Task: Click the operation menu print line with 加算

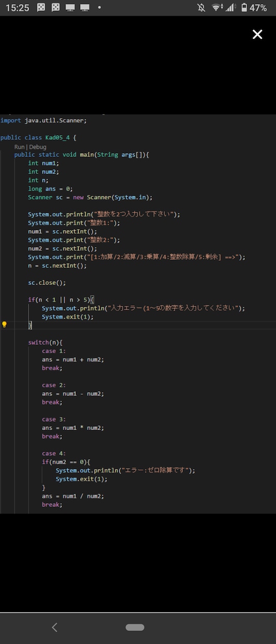Action: [x=137, y=257]
